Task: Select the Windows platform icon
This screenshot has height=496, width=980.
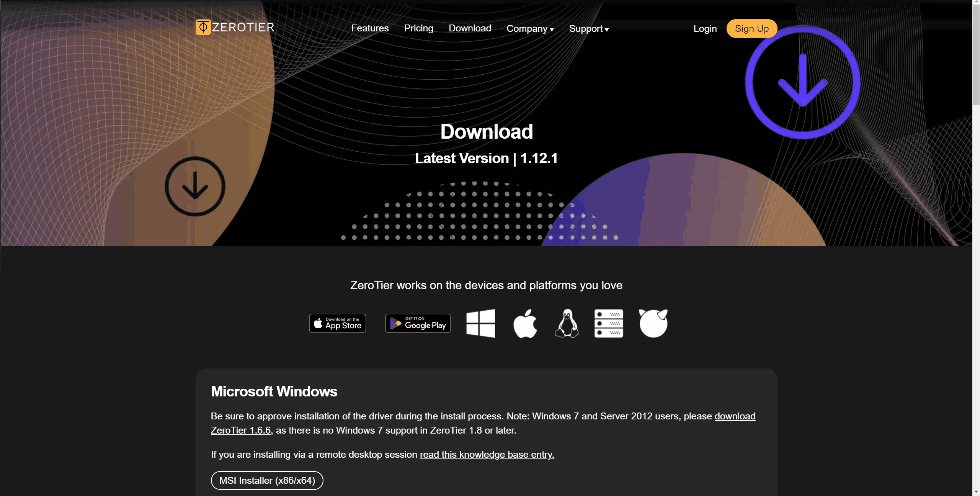Action: coord(480,323)
